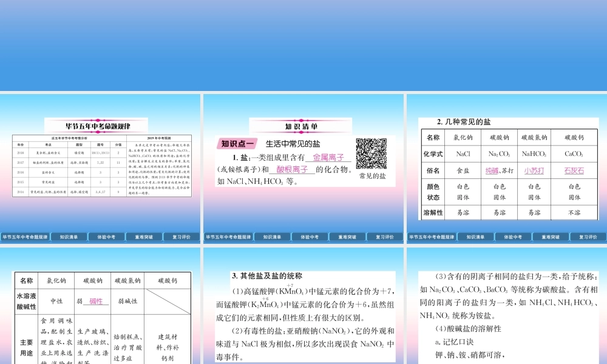Screen dimensions: 607x364
Task: Open the slide headed 2. 几种常见的盐
Action: click(507, 168)
